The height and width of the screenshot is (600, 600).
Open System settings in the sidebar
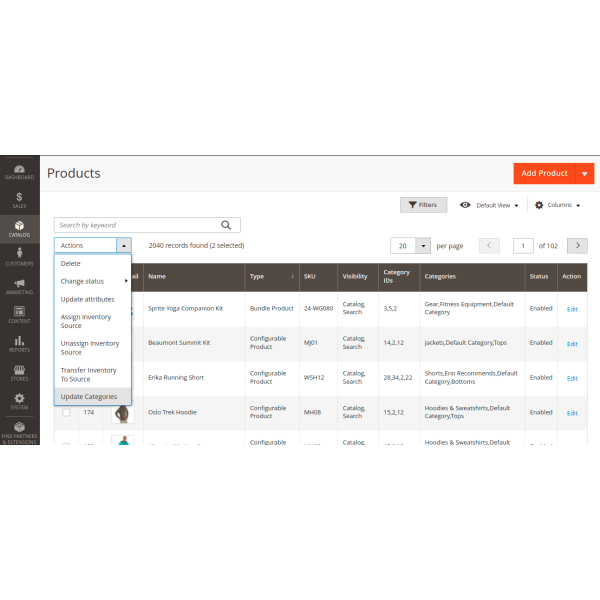point(20,401)
